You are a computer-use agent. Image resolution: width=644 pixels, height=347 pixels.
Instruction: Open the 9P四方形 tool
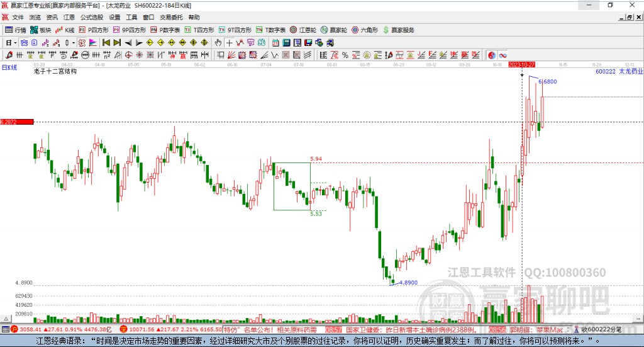click(x=130, y=30)
